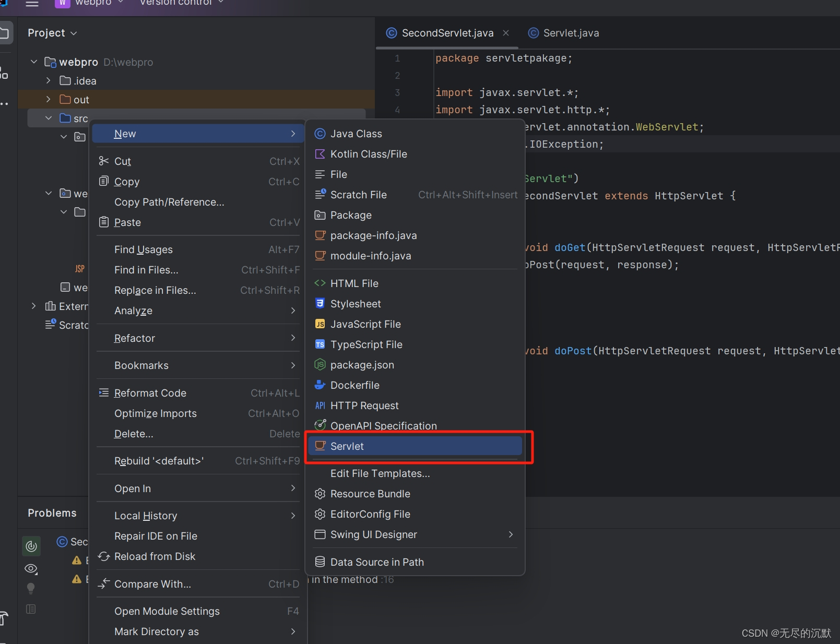Screen dimensions: 840x644
Task: Click the package.json node icon
Action: 320,365
